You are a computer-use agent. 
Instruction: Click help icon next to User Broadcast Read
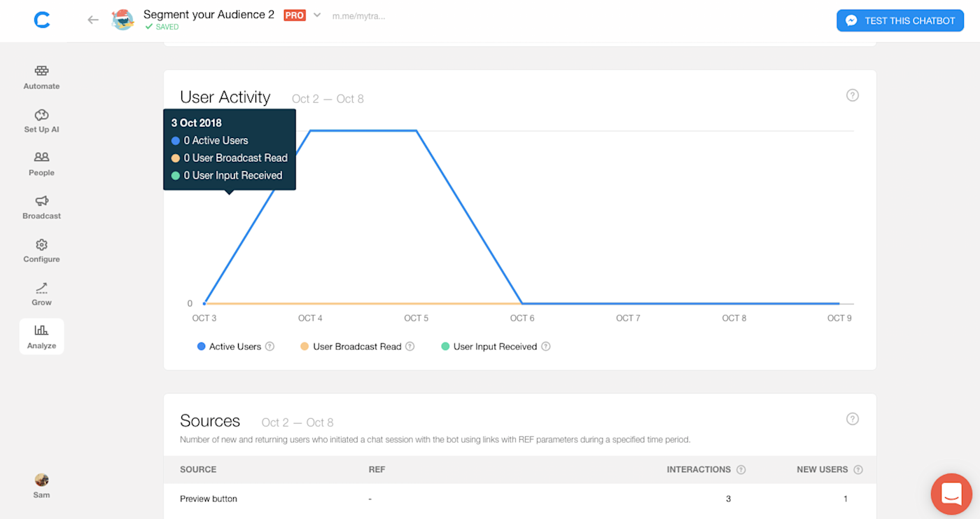410,346
